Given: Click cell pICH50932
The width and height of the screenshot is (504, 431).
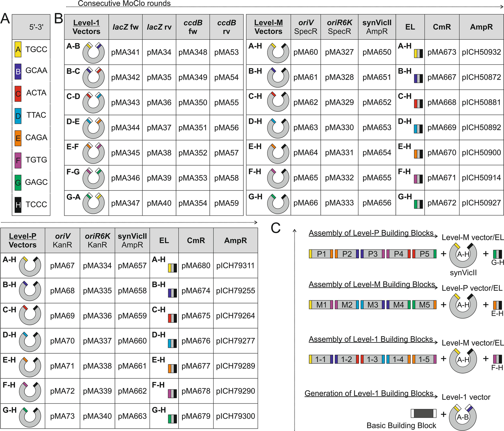Looking at the screenshot, I should coord(481,52).
